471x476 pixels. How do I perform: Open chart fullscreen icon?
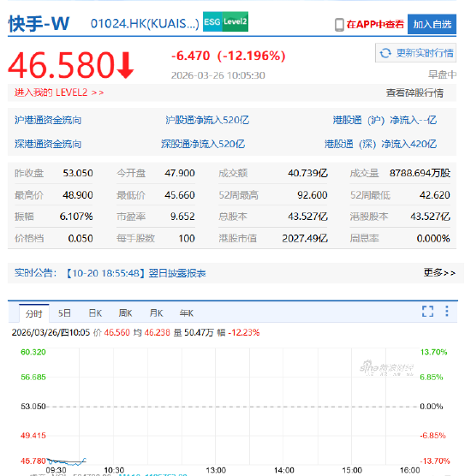point(427,311)
